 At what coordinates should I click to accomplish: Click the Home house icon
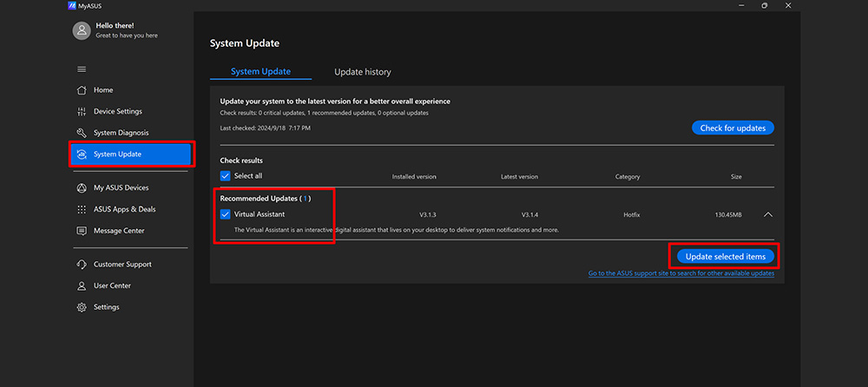82,90
